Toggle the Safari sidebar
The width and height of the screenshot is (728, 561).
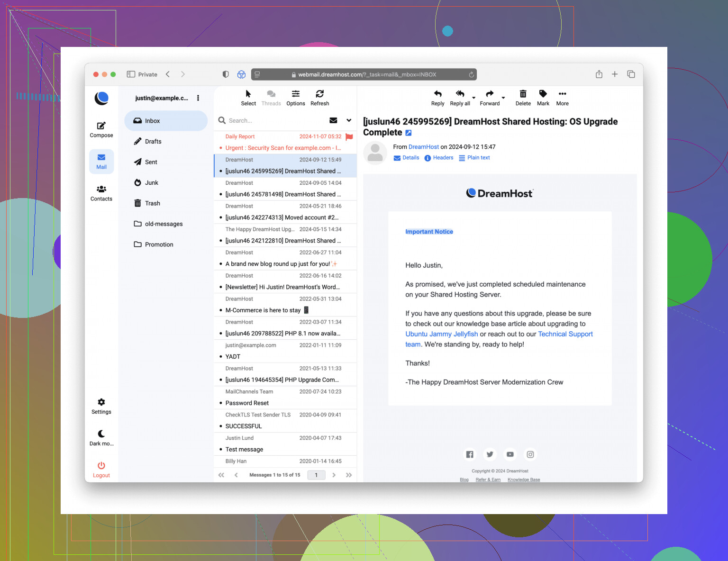click(x=131, y=74)
